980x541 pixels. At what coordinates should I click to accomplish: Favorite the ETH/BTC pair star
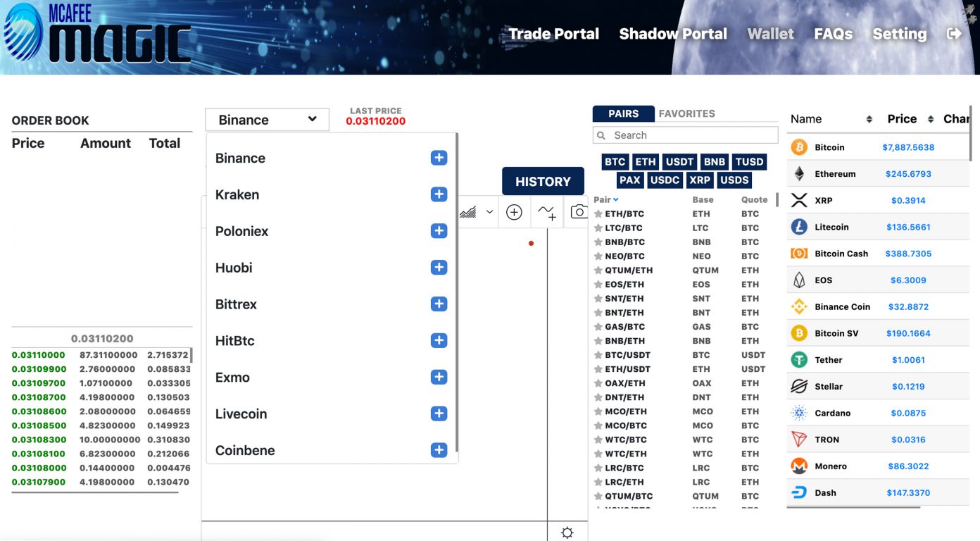[x=598, y=214]
